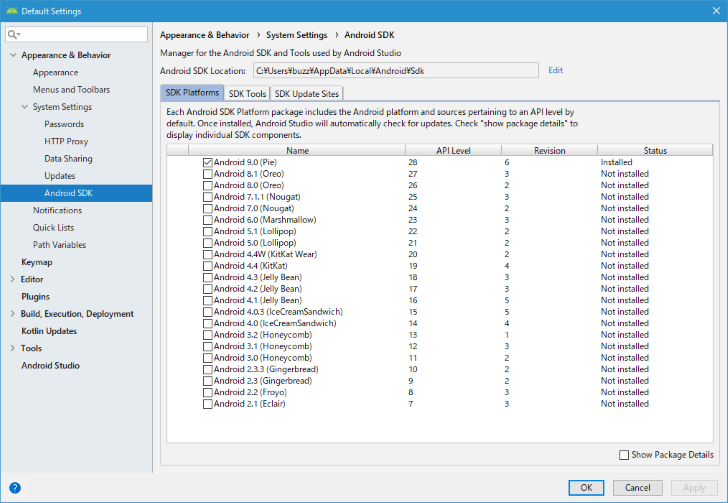Expand the Tools tree node
The width and height of the screenshot is (728, 503).
pyautogui.click(x=13, y=348)
